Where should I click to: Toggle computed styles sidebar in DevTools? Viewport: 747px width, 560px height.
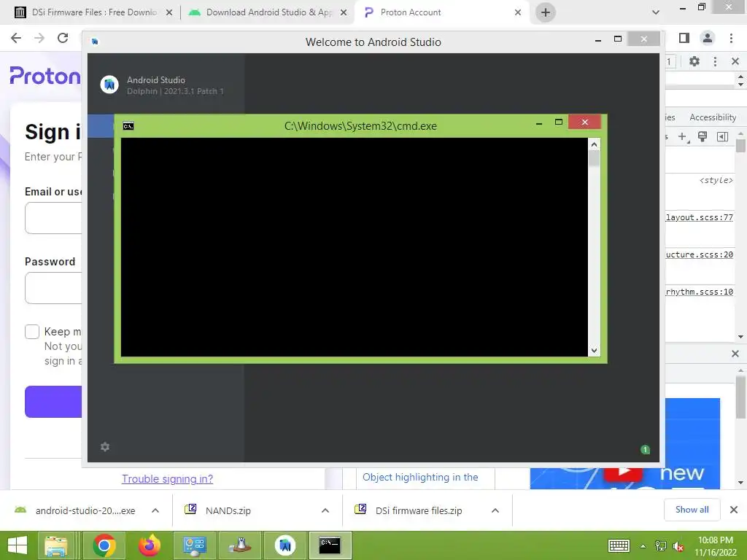point(722,137)
